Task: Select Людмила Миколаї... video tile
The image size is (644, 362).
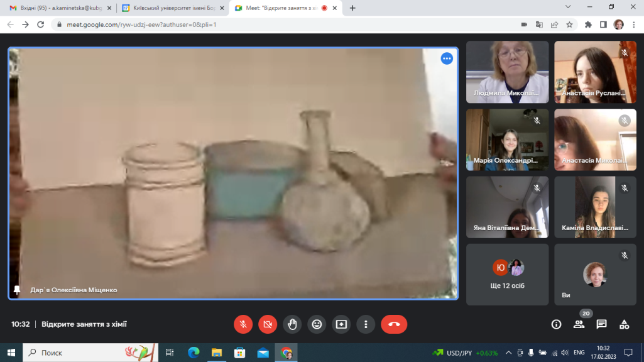Action: pos(507,72)
